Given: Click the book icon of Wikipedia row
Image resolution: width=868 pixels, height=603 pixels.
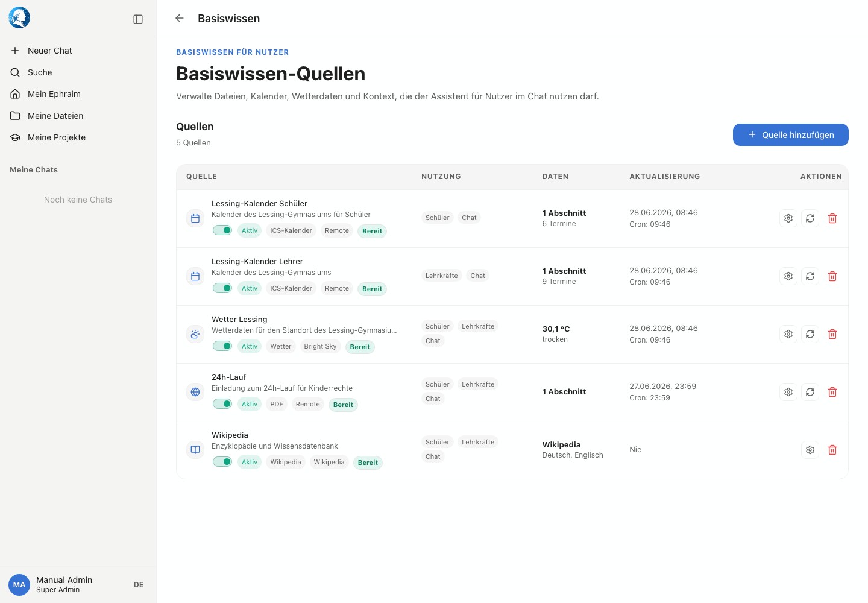Looking at the screenshot, I should (195, 450).
